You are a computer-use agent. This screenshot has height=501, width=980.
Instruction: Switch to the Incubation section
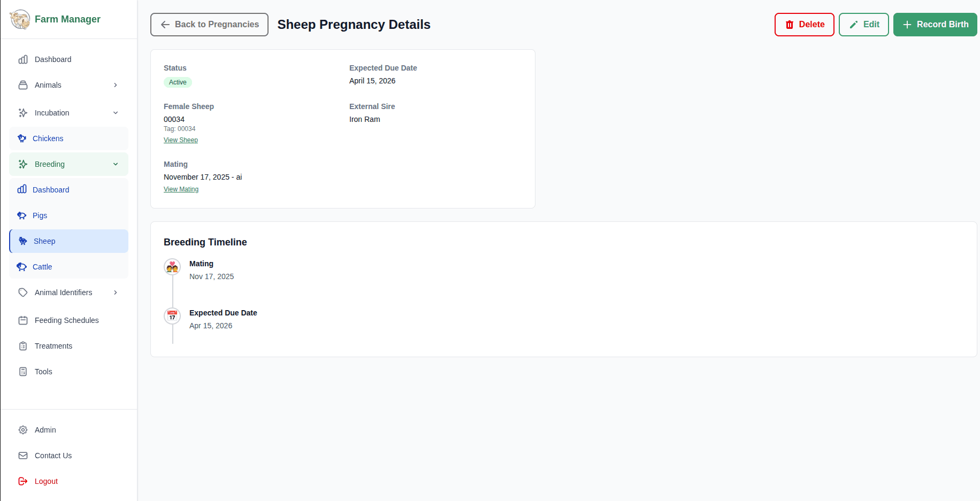[51, 113]
